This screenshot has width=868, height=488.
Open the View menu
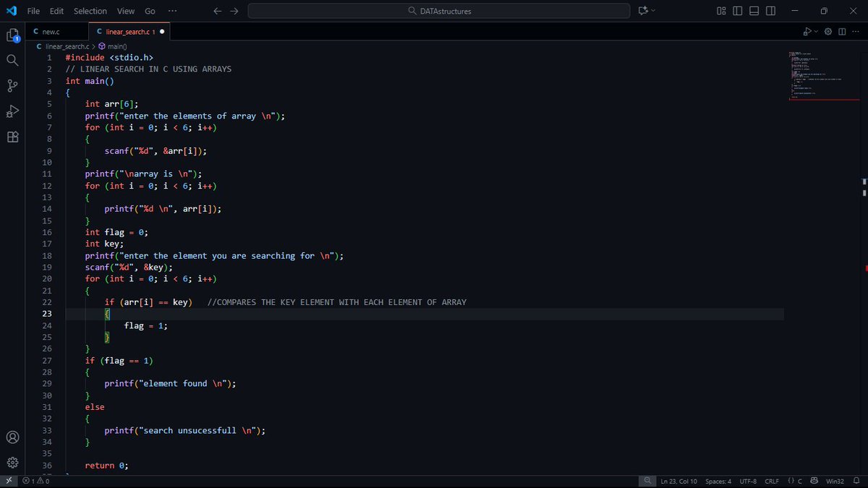(x=126, y=11)
